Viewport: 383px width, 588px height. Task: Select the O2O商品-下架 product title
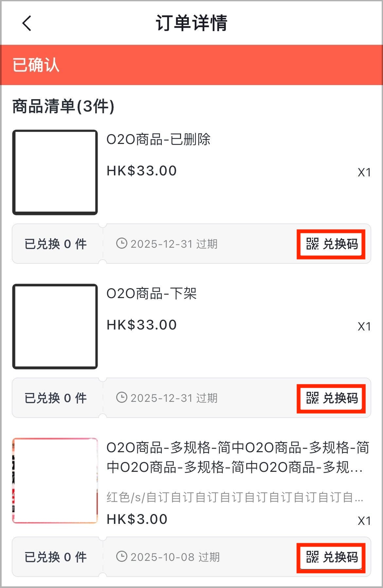(152, 294)
